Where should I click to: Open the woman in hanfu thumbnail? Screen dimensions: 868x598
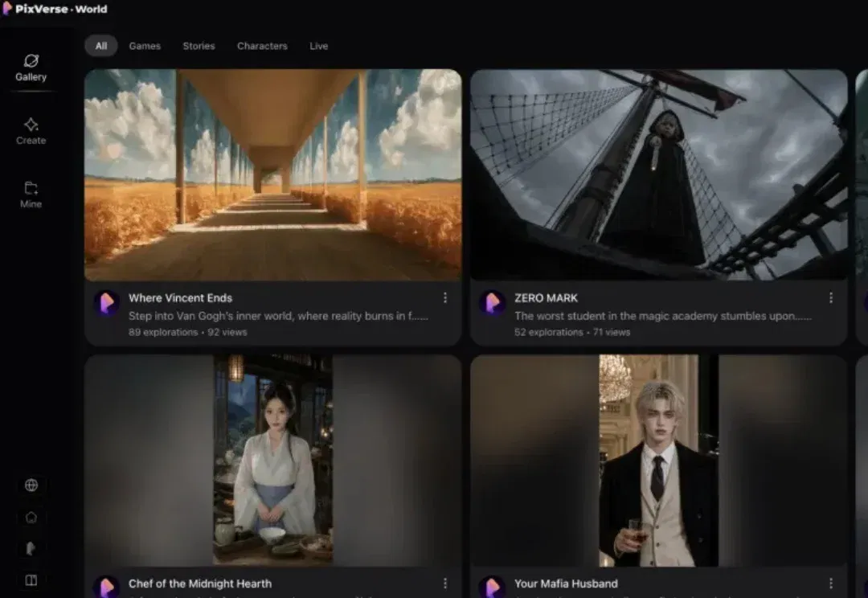click(273, 461)
